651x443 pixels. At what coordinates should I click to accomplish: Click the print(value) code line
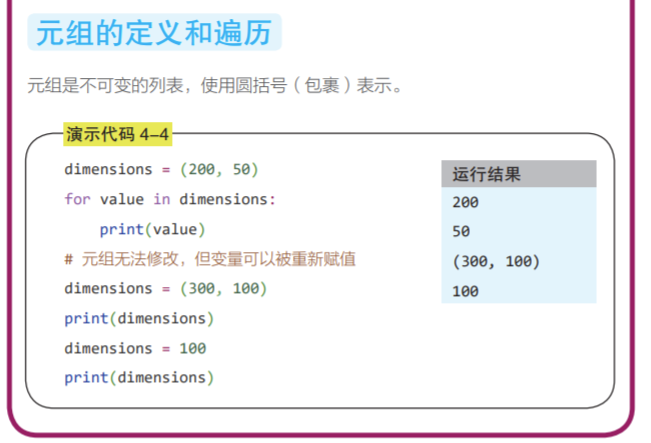[x=152, y=229]
